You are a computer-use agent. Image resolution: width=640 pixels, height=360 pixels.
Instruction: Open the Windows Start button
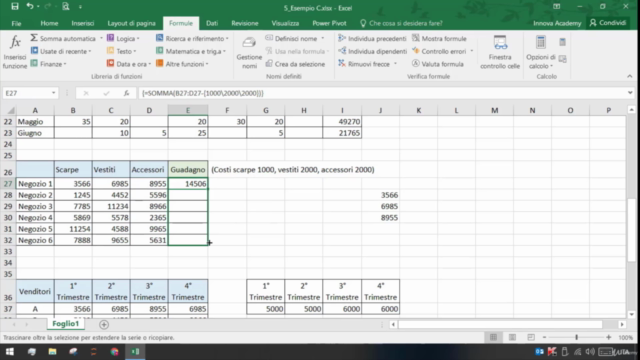coord(9,351)
